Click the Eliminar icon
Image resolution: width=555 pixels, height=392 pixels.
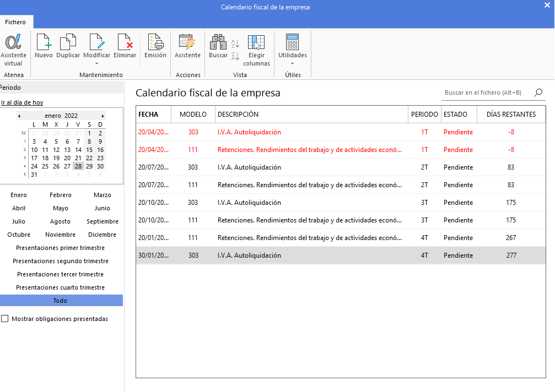click(125, 42)
